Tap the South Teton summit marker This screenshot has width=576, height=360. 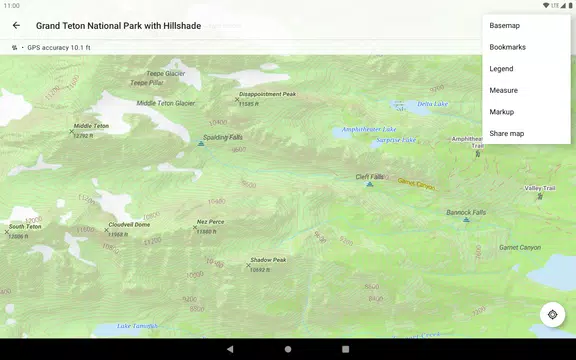7,232
